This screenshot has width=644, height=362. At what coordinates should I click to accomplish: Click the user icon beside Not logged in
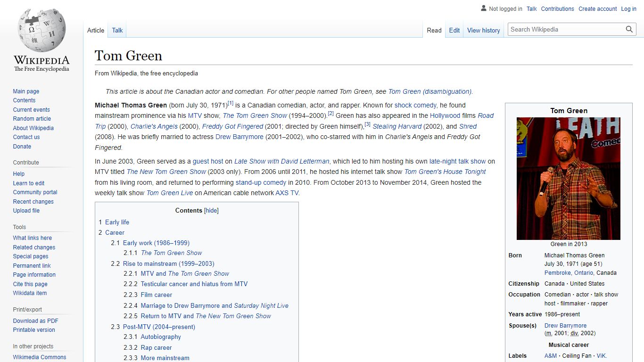[x=483, y=8]
